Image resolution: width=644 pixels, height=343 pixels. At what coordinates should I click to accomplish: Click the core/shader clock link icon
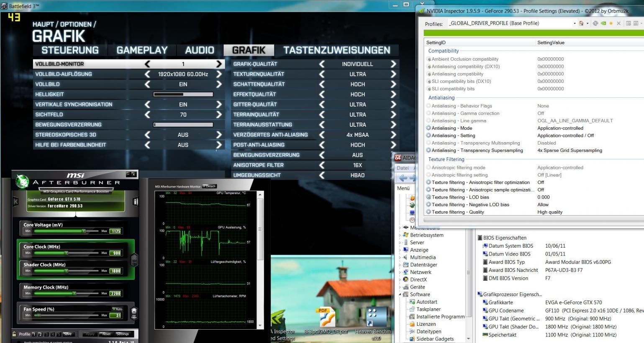[x=134, y=260]
